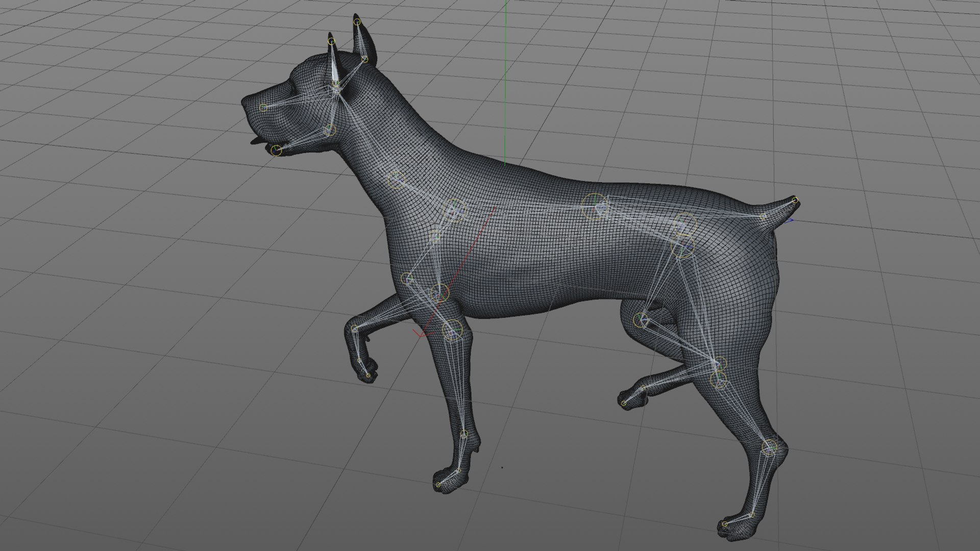
Task: Select the tip joint of the taller ear
Action: [357, 22]
